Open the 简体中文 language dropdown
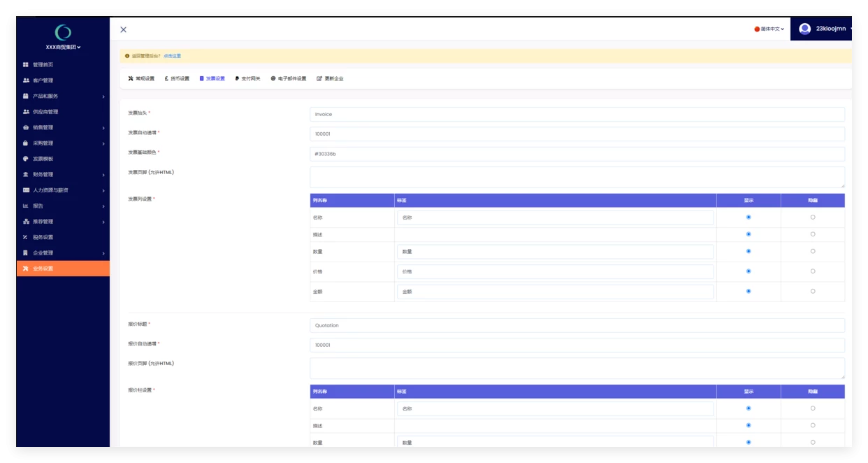Image resolution: width=868 pixels, height=463 pixels. [x=769, y=29]
